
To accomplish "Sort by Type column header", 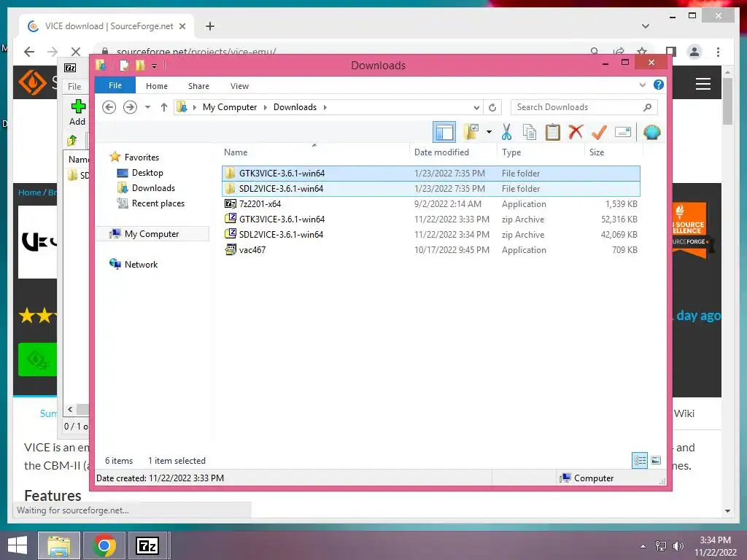I will [541, 152].
